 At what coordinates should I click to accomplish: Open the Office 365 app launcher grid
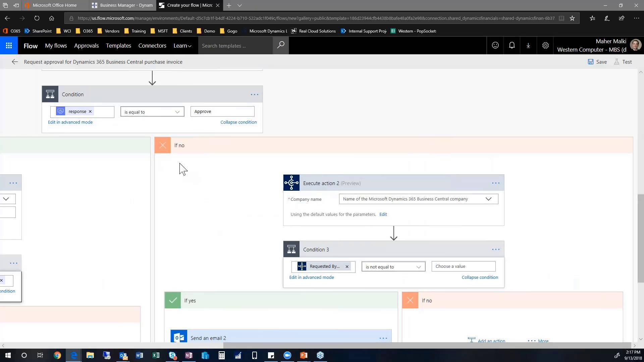[9, 45]
